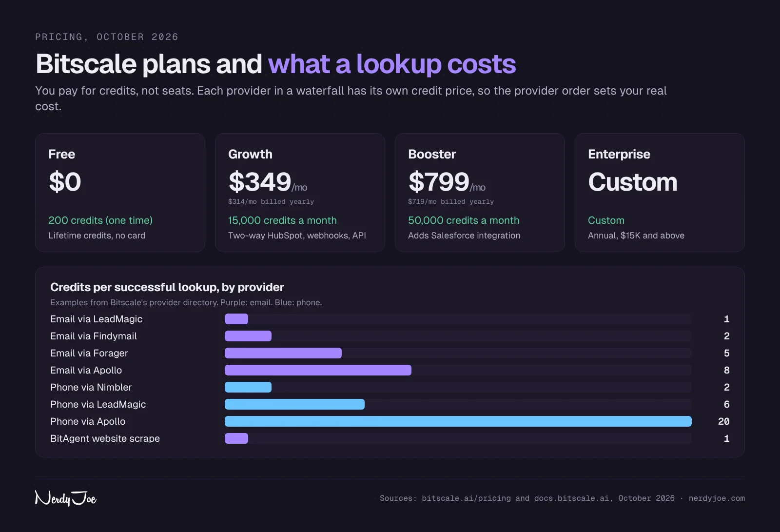Click the 'Phone via Nimbler' label
Screen dimensions: 780x532
pyautogui.click(x=91, y=387)
